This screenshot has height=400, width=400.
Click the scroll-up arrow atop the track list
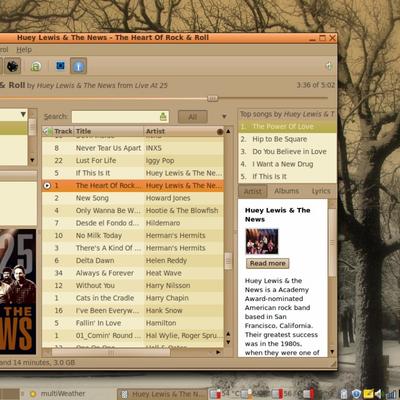point(228,131)
